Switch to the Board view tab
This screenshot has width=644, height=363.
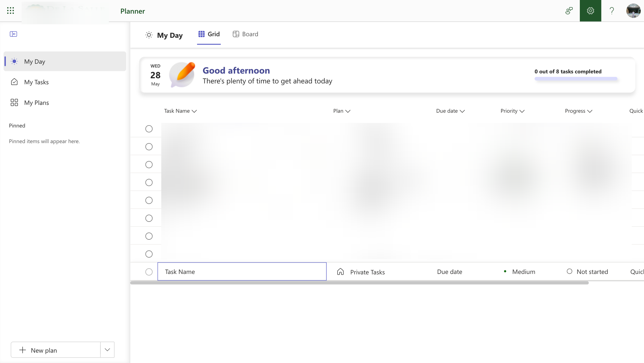(x=245, y=34)
